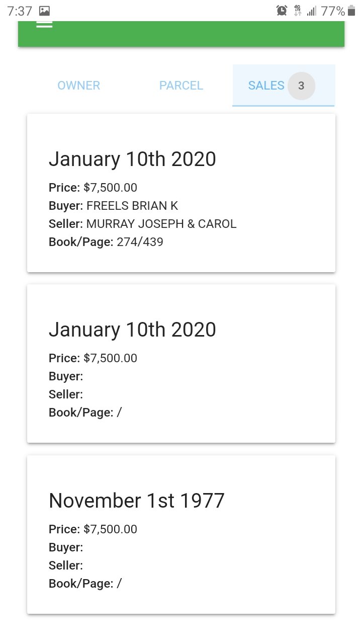Click the sales count badge 3
Image resolution: width=362 pixels, height=644 pixels.
(x=301, y=86)
